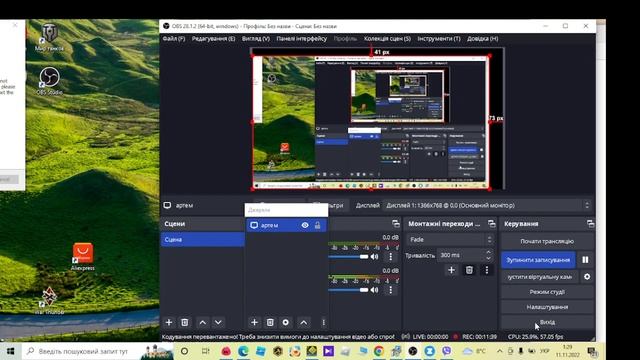The image size is (640, 360).
Task: Adjust first audio channel volume slider
Action: 348,257
